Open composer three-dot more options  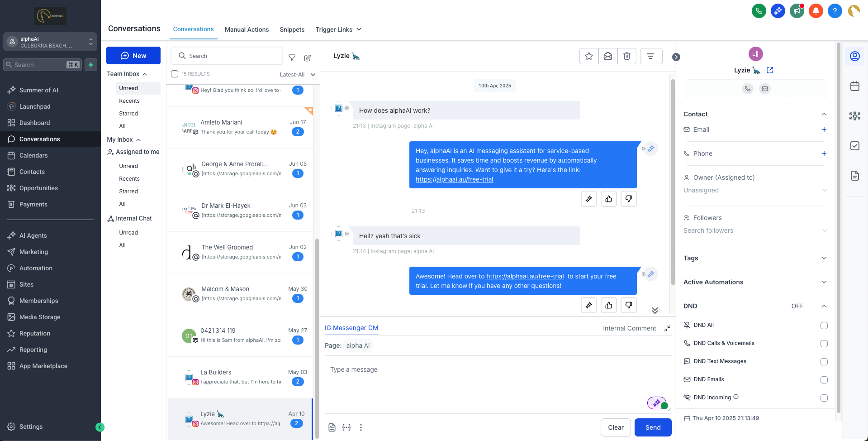coord(360,427)
